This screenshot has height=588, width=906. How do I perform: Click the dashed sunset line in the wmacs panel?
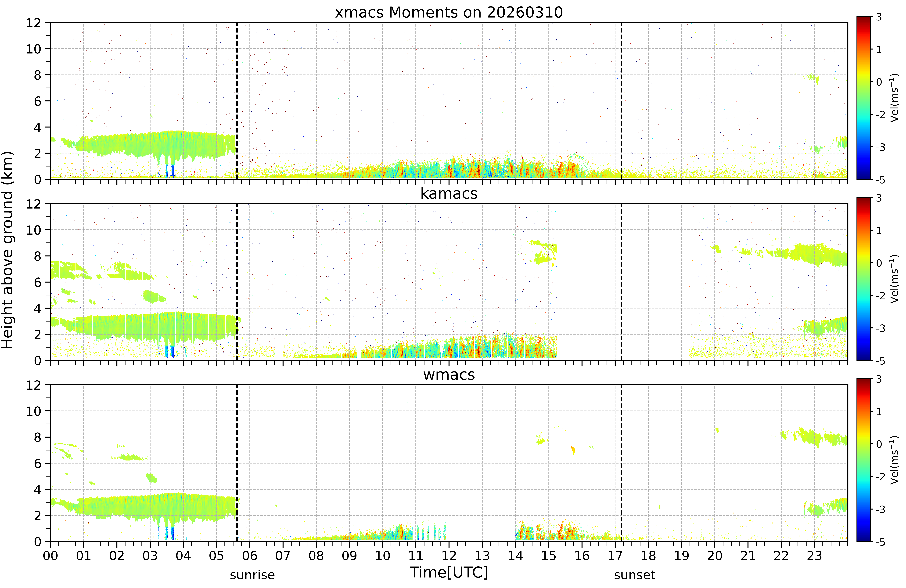tap(621, 463)
